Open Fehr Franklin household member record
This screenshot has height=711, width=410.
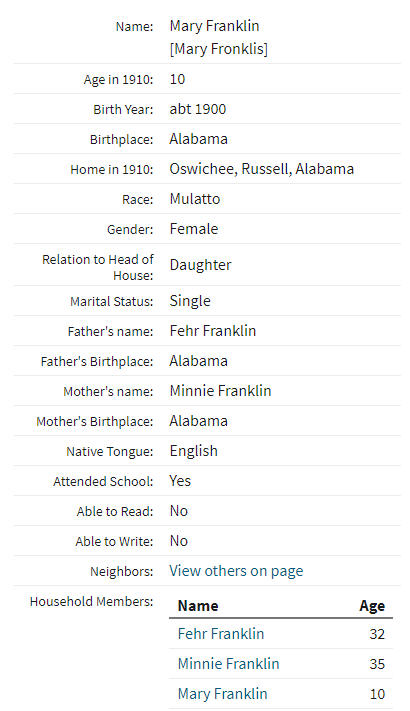pyautogui.click(x=221, y=633)
